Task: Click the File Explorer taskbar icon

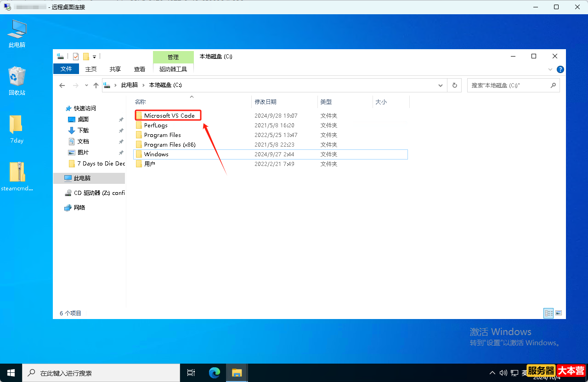Action: pos(237,373)
